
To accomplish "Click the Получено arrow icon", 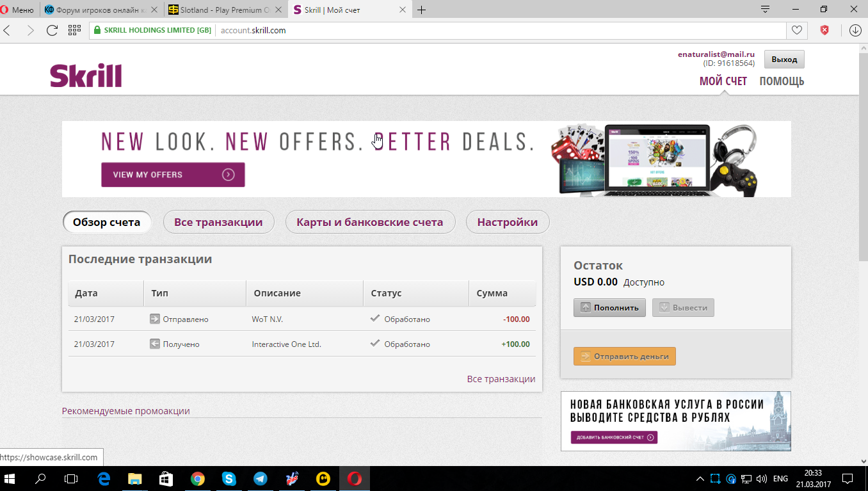I will click(x=155, y=344).
